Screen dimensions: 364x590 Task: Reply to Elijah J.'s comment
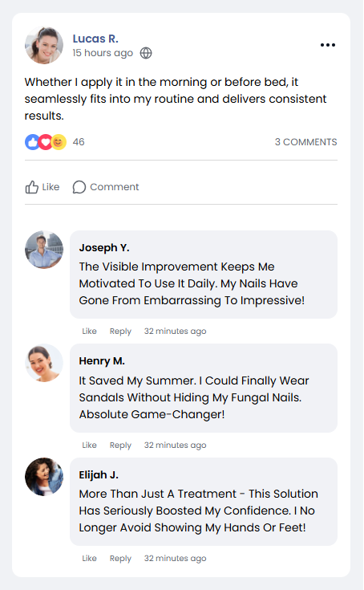tap(120, 559)
